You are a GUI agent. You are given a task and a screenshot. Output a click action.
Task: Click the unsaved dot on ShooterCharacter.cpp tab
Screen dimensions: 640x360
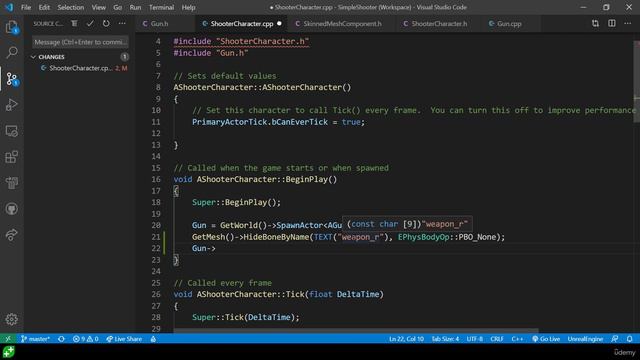[279, 24]
